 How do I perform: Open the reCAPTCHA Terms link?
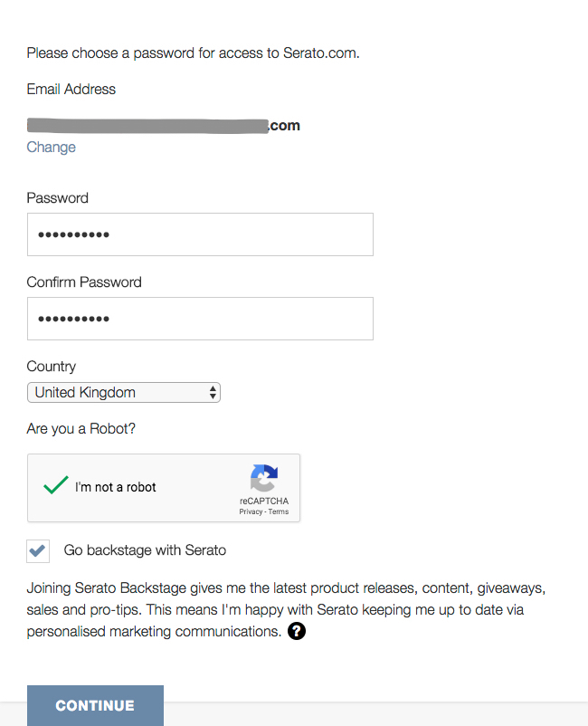coord(279,511)
